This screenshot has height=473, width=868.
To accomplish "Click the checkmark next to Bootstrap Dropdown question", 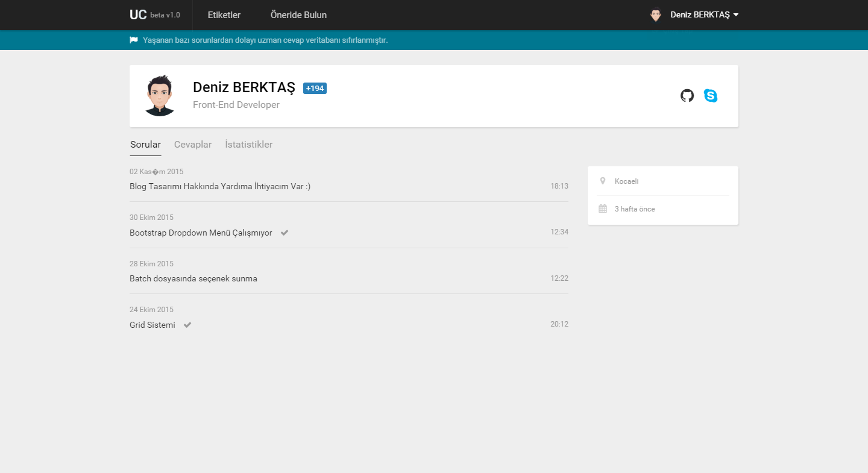I will point(285,233).
